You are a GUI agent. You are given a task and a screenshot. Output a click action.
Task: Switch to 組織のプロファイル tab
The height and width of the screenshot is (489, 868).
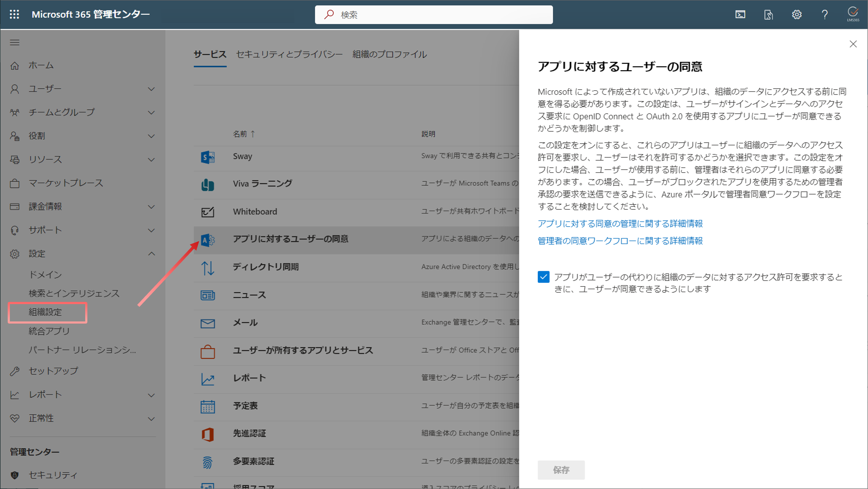(390, 54)
